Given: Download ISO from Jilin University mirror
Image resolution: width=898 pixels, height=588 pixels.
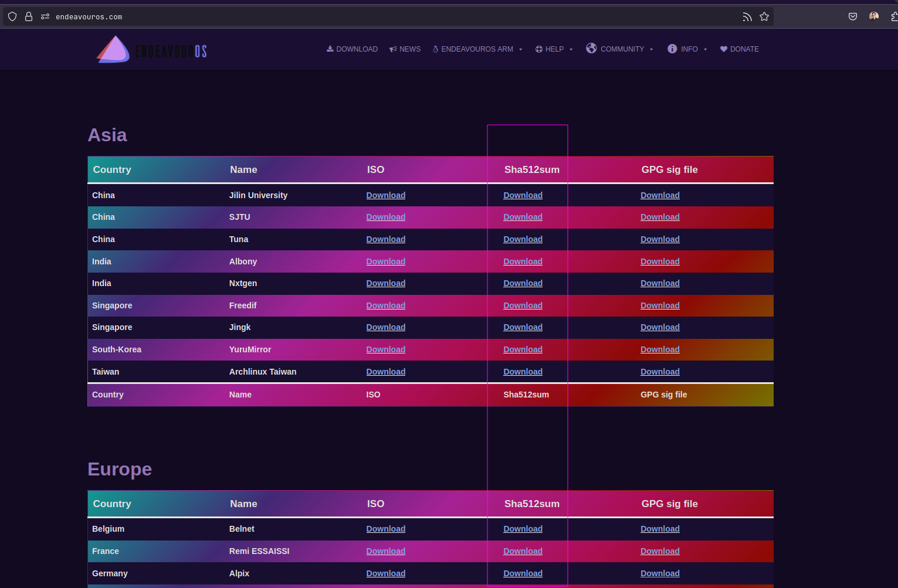Looking at the screenshot, I should point(385,195).
